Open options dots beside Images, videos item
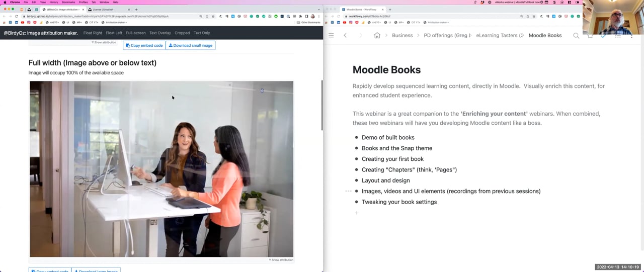The height and width of the screenshot is (272, 644). click(x=348, y=191)
